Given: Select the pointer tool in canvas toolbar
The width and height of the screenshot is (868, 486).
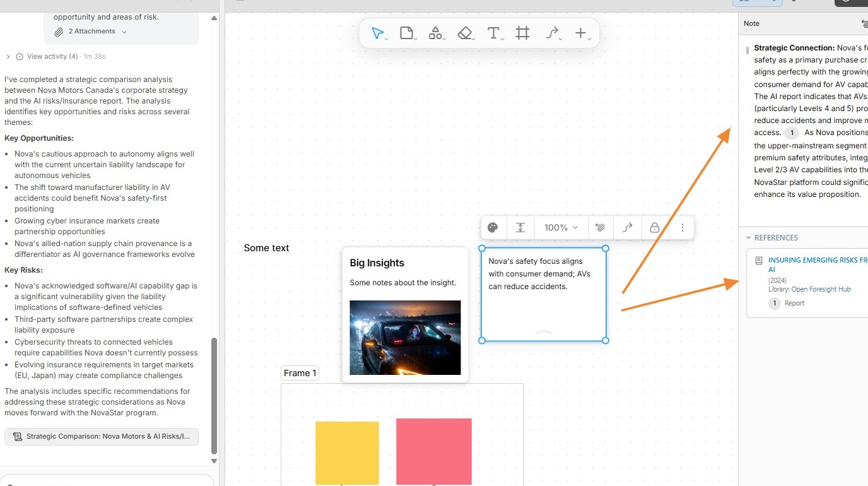Looking at the screenshot, I should point(377,33).
